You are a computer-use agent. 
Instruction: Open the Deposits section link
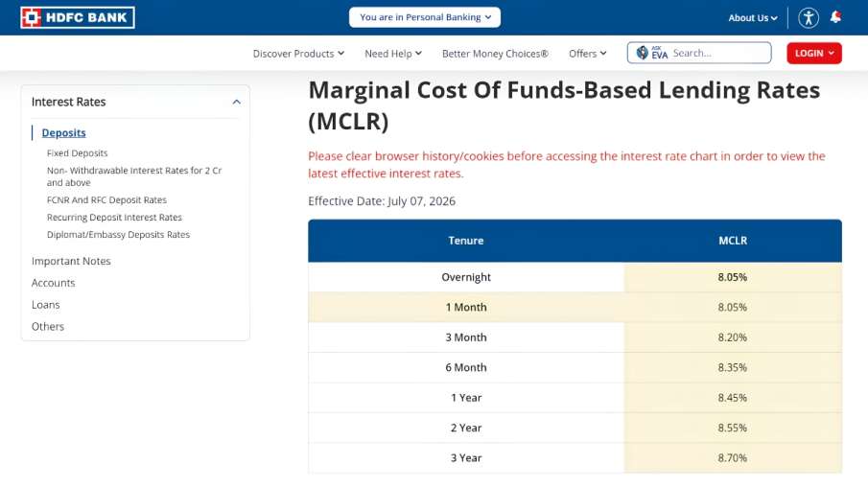63,133
